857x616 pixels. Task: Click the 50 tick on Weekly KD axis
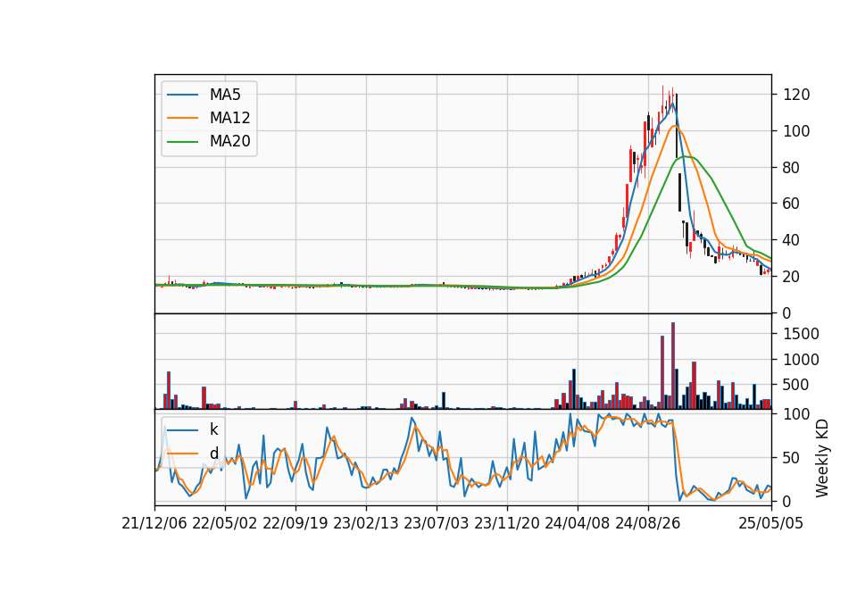click(792, 458)
